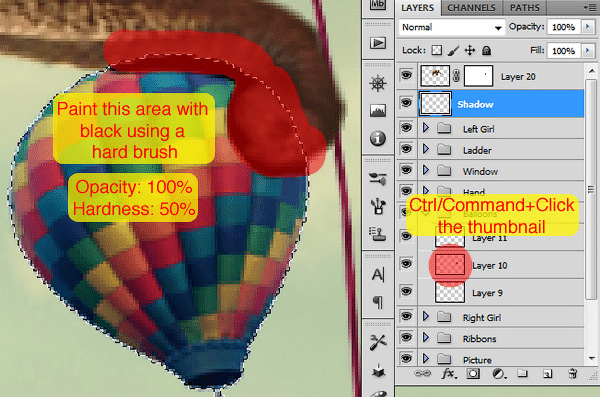
Task: Select the 'Ladder' group name
Action: [x=477, y=150]
